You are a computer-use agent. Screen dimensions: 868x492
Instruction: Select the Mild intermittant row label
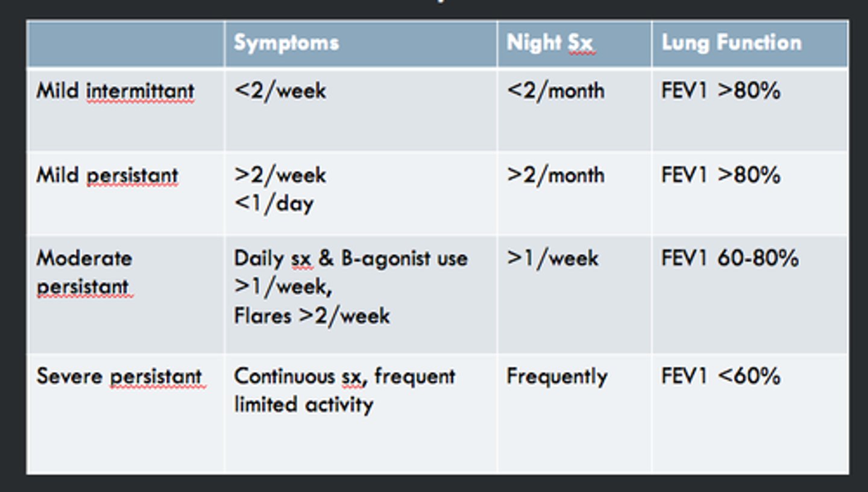[115, 91]
